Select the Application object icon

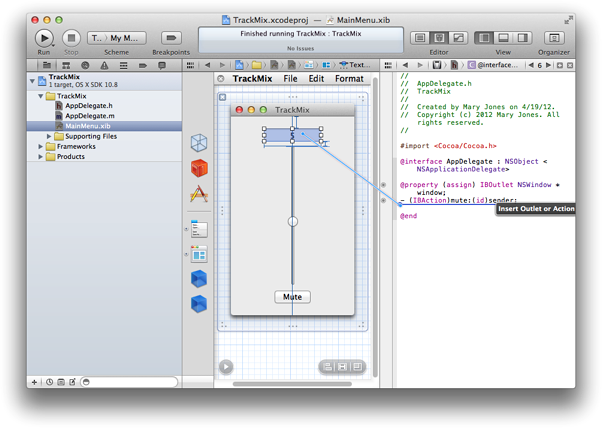[199, 193]
